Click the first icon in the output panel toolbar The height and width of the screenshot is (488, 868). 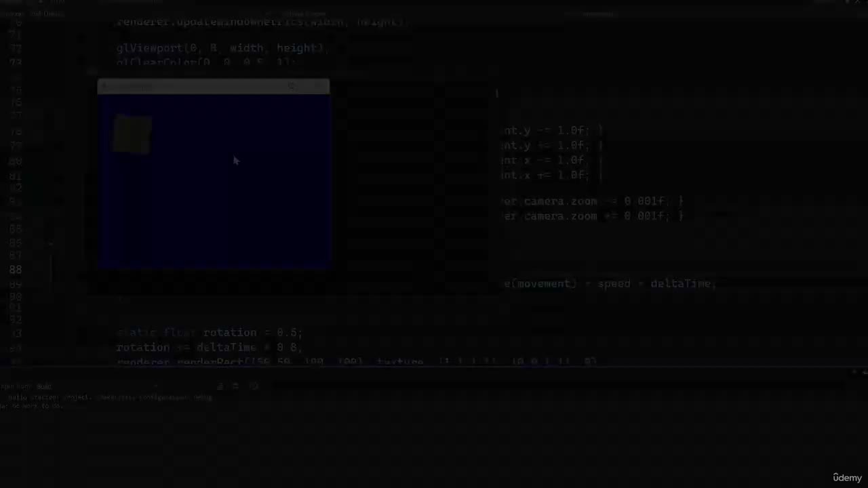tap(220, 386)
